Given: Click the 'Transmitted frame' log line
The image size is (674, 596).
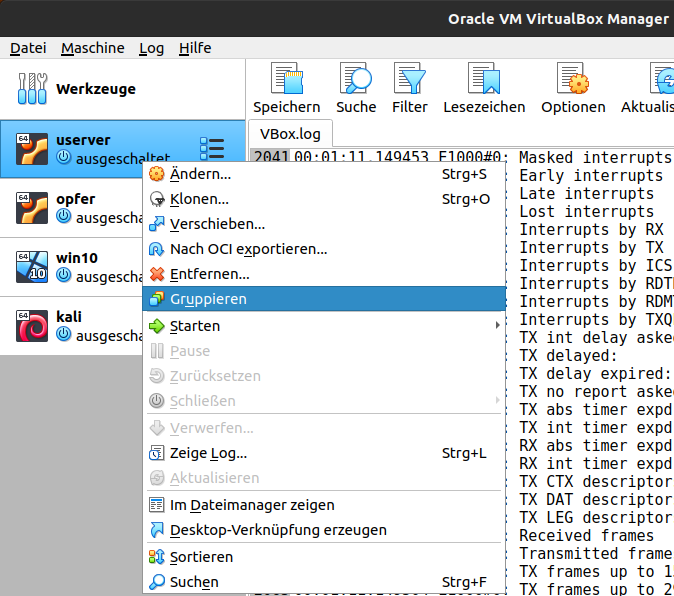Looking at the screenshot, I should pos(596,553).
